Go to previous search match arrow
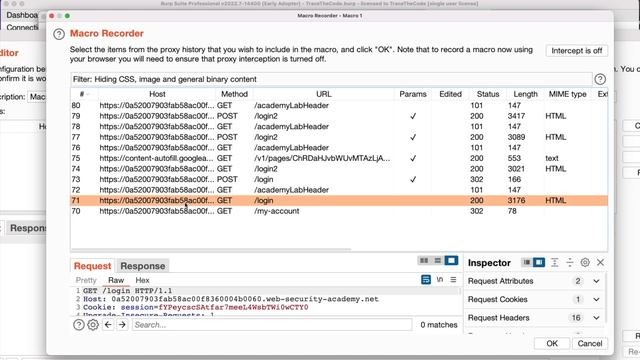The height and width of the screenshot is (360, 640). (x=108, y=325)
